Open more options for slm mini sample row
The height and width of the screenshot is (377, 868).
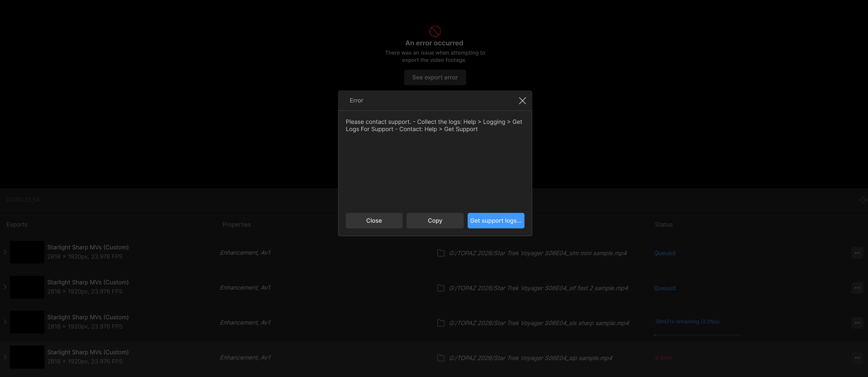pyautogui.click(x=857, y=253)
